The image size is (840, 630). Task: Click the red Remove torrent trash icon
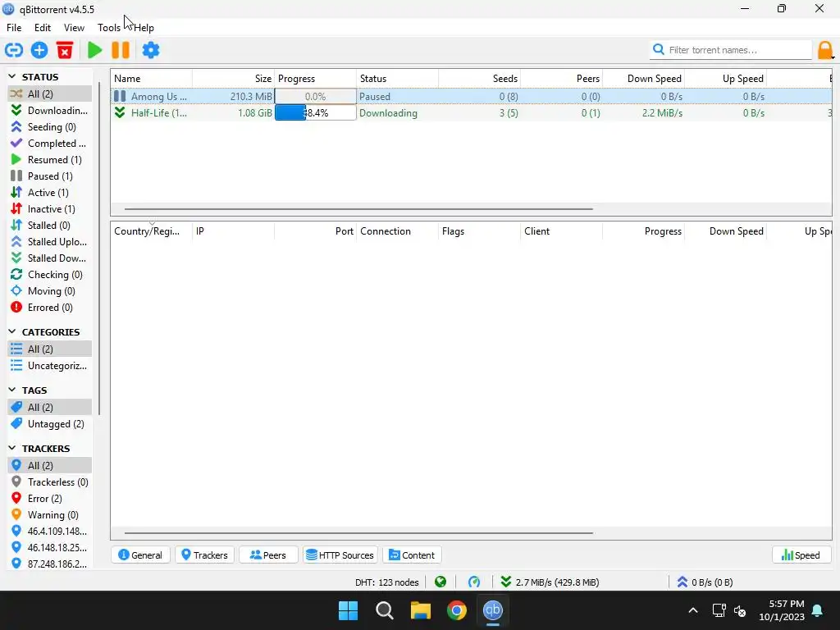[x=65, y=50]
